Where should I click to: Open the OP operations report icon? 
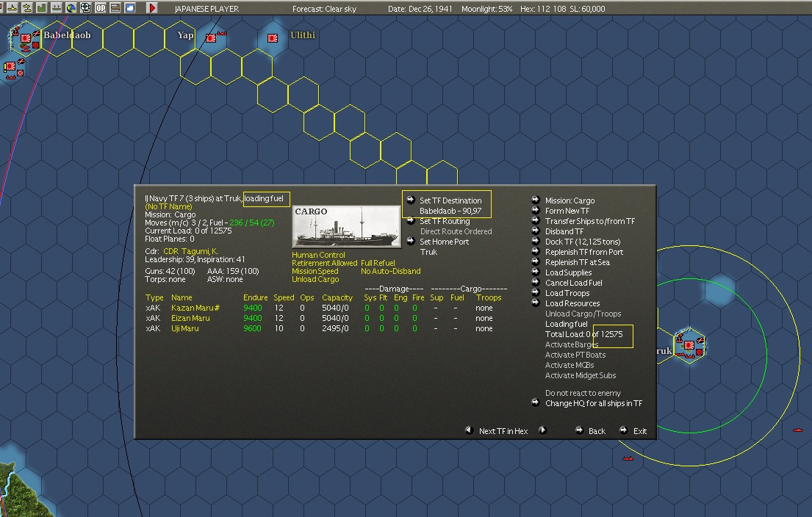click(x=101, y=8)
